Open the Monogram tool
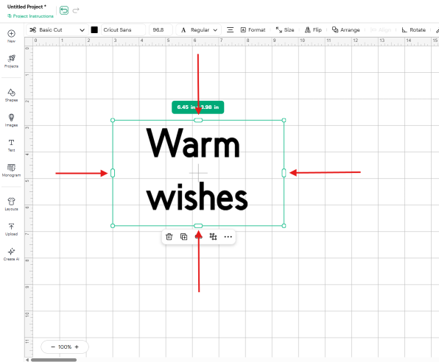This screenshot has height=362, width=439. [x=11, y=170]
